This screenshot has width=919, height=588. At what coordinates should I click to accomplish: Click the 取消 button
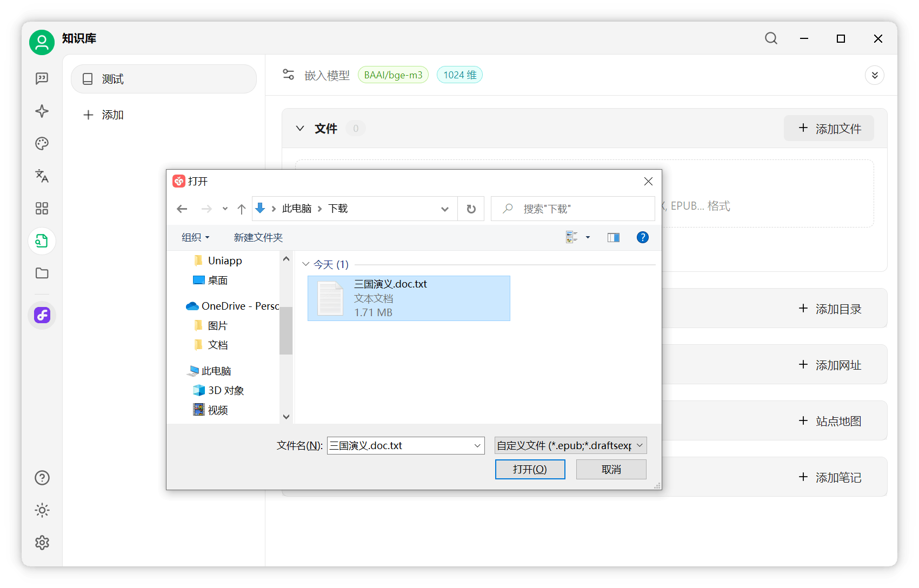point(611,469)
